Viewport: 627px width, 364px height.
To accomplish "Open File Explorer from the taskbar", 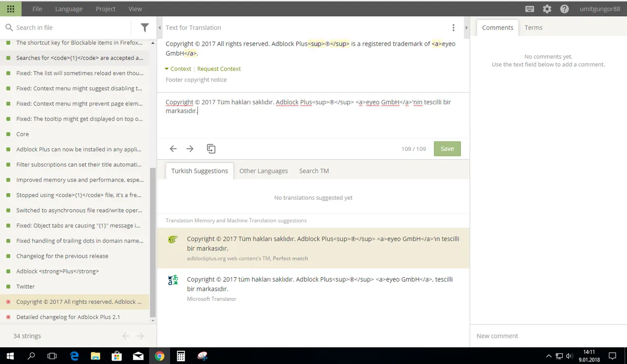I will pos(96,356).
